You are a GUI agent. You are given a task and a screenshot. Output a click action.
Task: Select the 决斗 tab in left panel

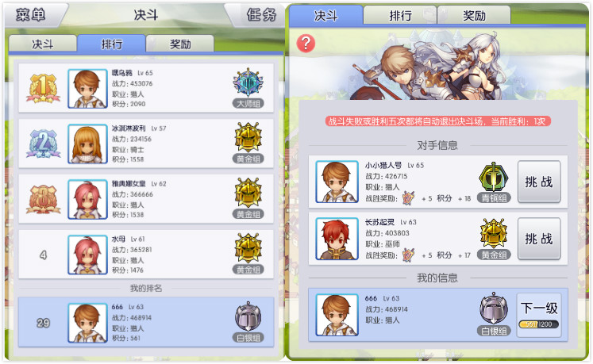click(42, 44)
